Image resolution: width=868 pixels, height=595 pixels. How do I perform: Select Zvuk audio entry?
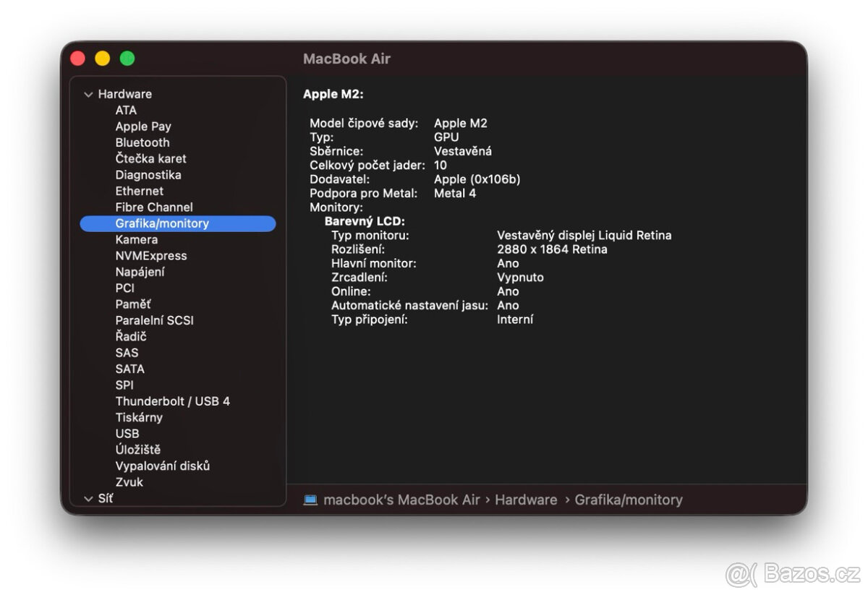coord(129,482)
